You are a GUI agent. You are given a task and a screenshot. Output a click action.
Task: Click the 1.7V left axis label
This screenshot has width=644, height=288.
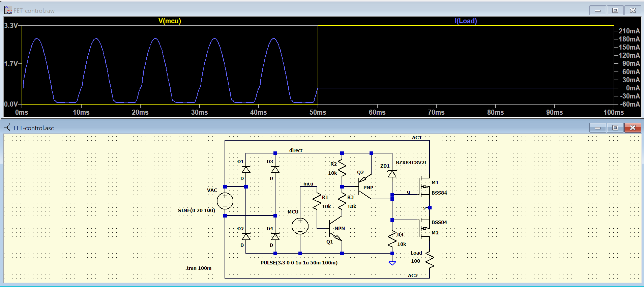11,64
